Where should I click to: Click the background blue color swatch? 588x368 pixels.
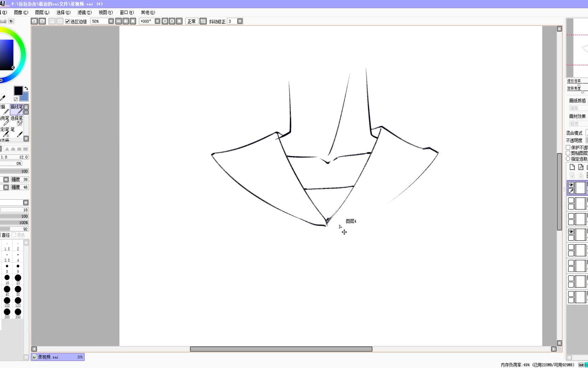click(x=25, y=97)
